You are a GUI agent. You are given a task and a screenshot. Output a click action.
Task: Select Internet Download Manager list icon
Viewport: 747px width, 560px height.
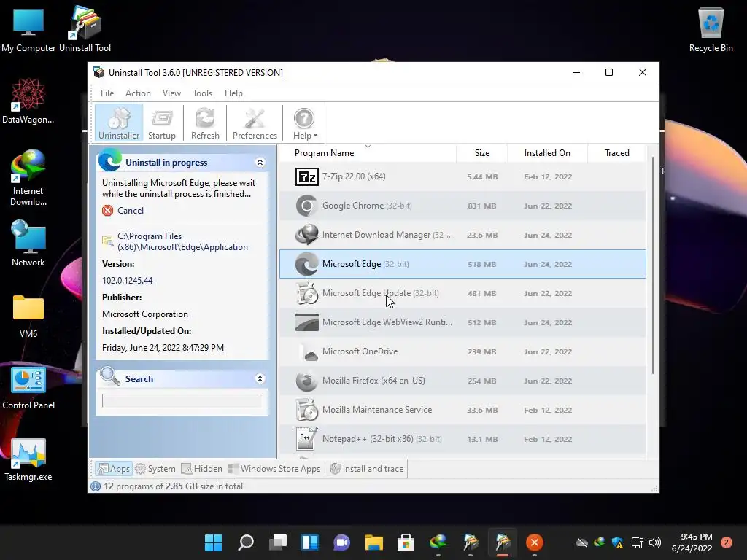307,235
